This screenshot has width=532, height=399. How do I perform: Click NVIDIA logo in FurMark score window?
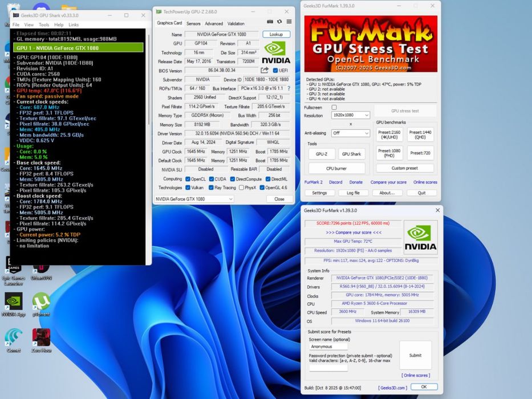420,237
